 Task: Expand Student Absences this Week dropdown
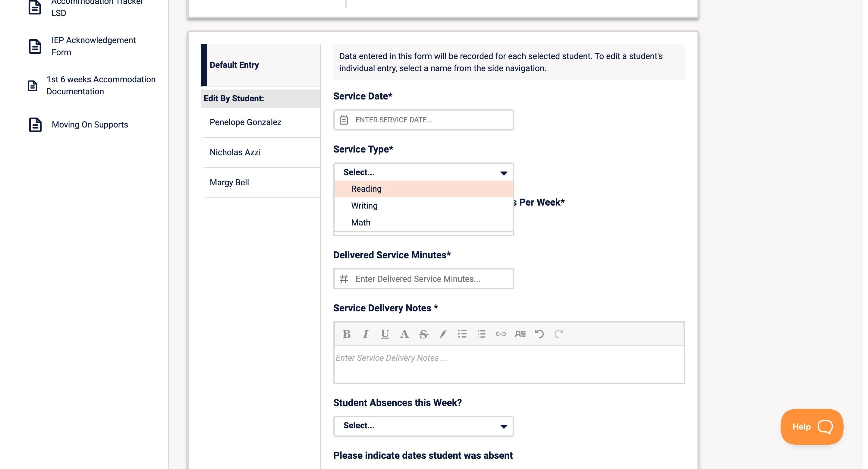coord(423,426)
